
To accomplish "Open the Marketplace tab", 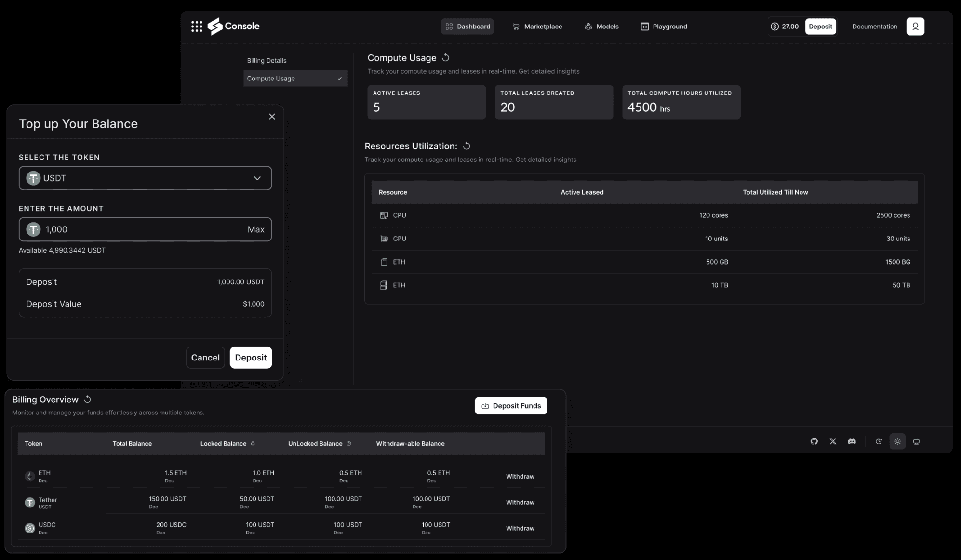I will 537,27.
